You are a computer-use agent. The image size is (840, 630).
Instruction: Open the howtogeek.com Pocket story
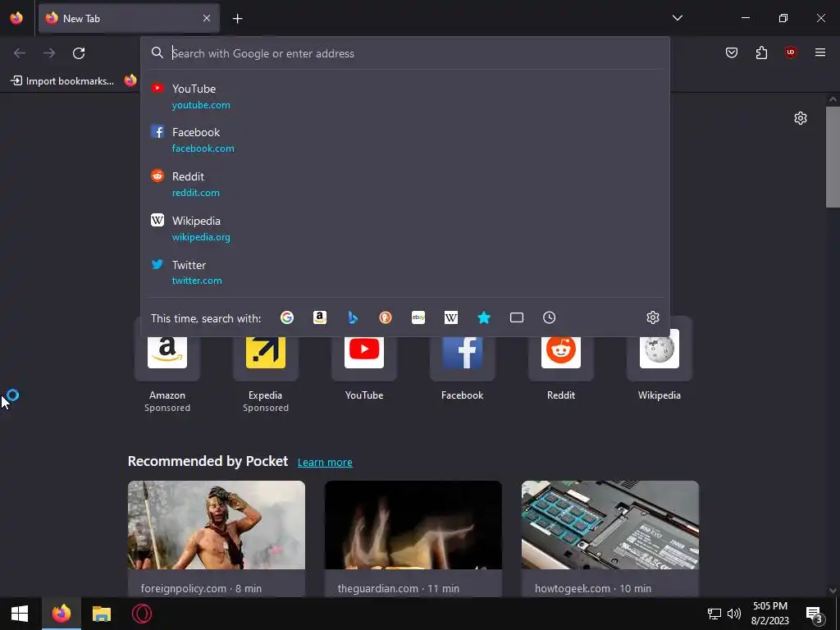pyautogui.click(x=610, y=539)
